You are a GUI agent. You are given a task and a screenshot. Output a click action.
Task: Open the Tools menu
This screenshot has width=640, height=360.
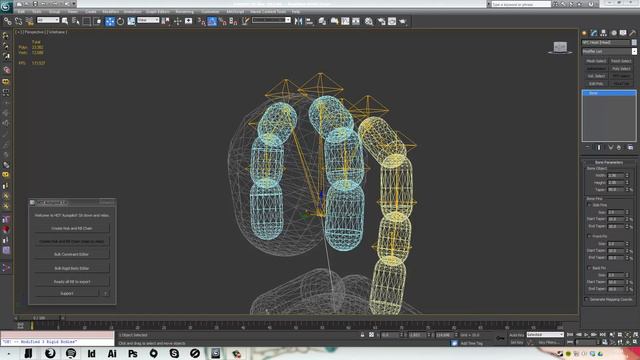click(x=37, y=12)
